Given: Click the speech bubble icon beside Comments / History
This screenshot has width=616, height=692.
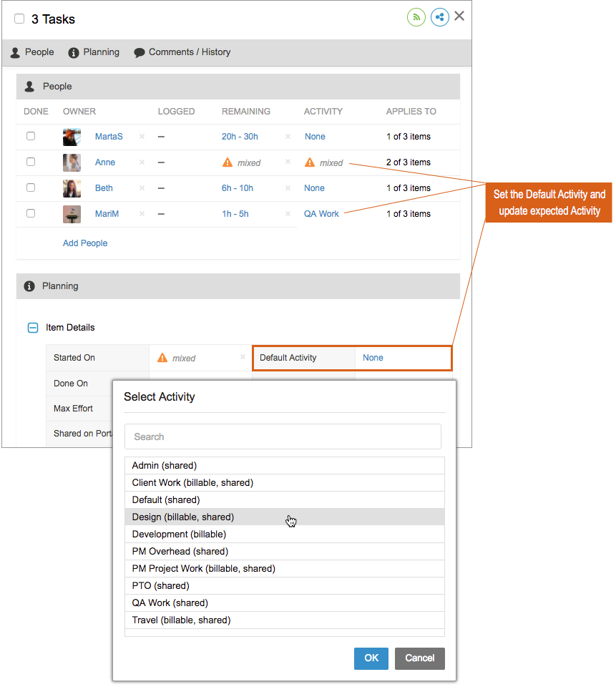Looking at the screenshot, I should (x=139, y=52).
